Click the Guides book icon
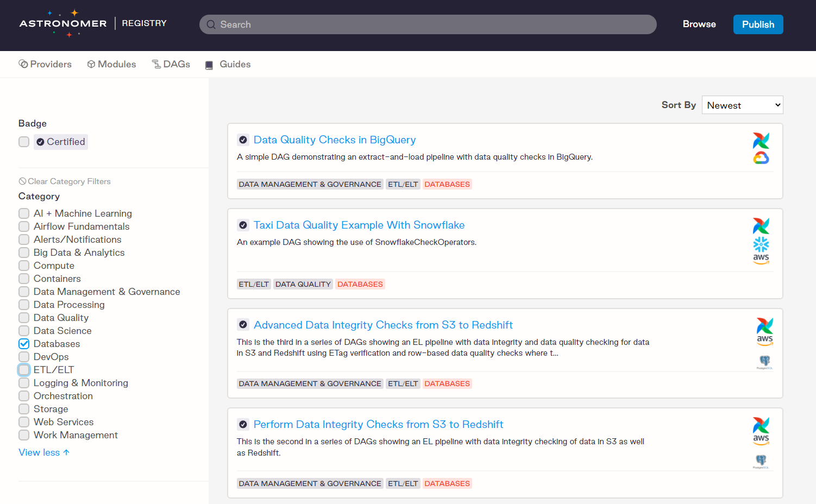The height and width of the screenshot is (504, 816). [209, 65]
